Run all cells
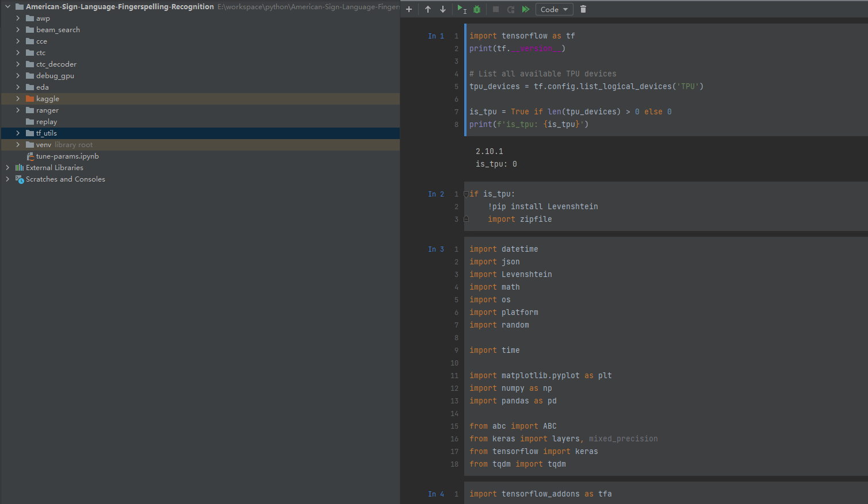The image size is (868, 504). [x=526, y=9]
